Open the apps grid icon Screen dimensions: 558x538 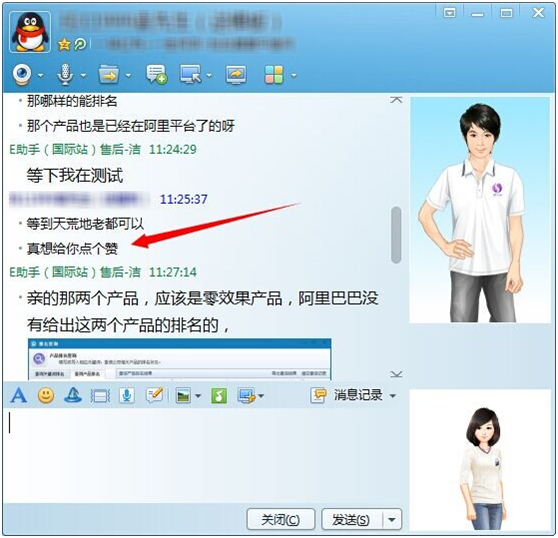point(274,75)
